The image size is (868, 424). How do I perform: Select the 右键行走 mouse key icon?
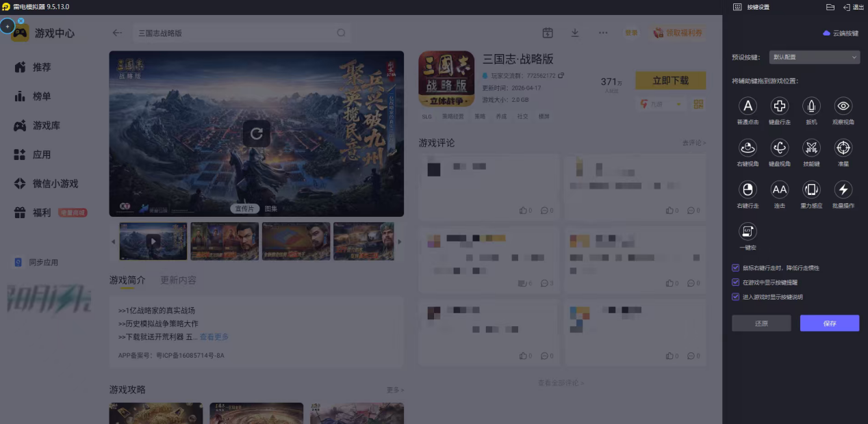(748, 189)
